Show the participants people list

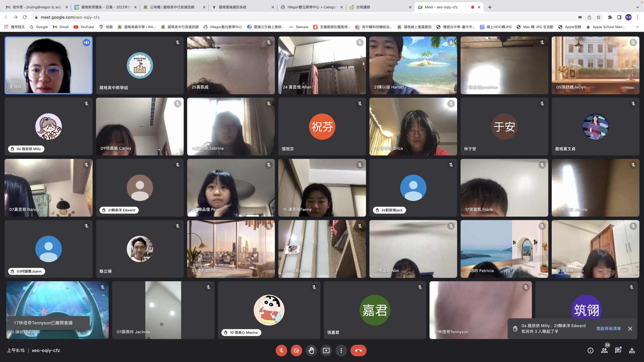pyautogui.click(x=604, y=350)
